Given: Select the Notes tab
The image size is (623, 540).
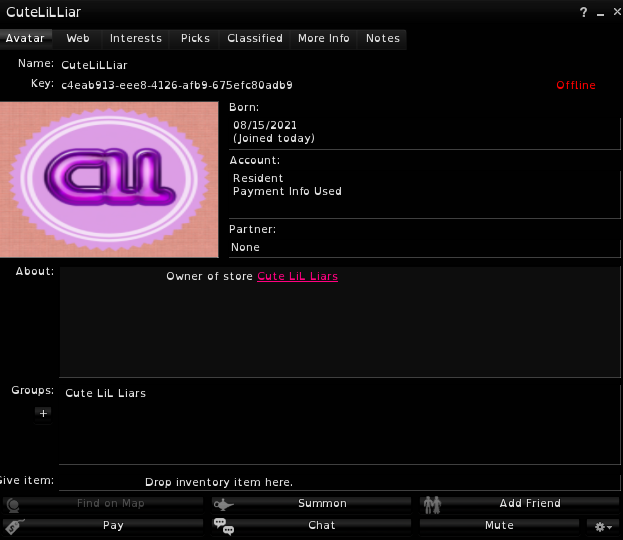Looking at the screenshot, I should pos(383,39).
